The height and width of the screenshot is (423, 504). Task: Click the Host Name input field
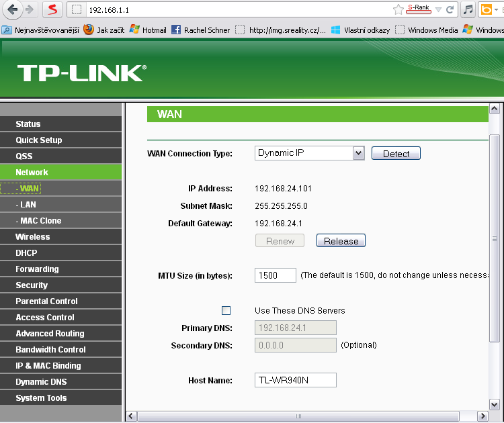(x=296, y=380)
